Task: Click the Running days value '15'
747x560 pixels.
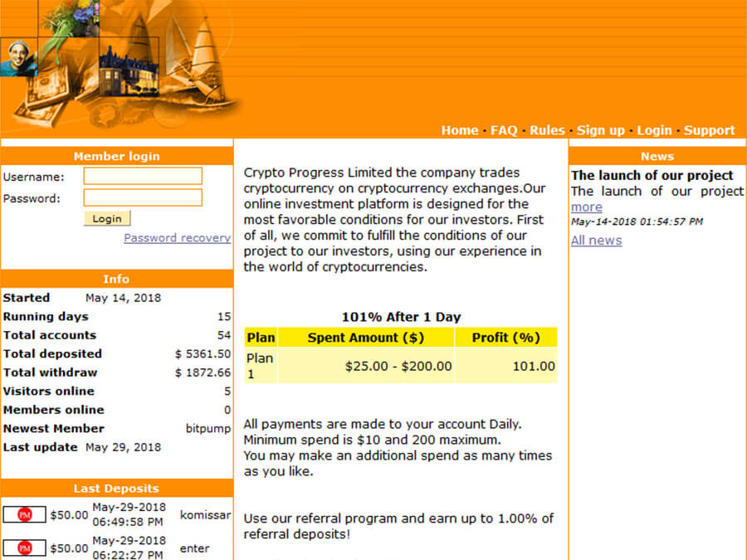Action: (x=224, y=317)
